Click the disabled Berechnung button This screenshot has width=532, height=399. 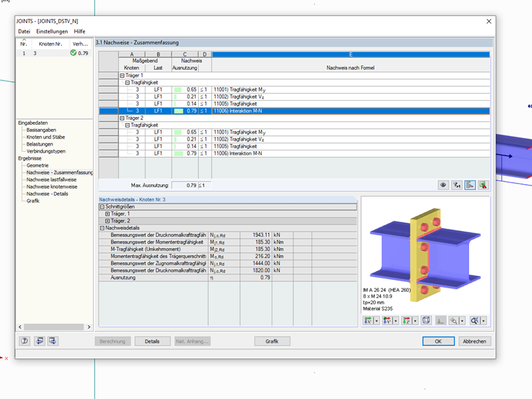113,342
